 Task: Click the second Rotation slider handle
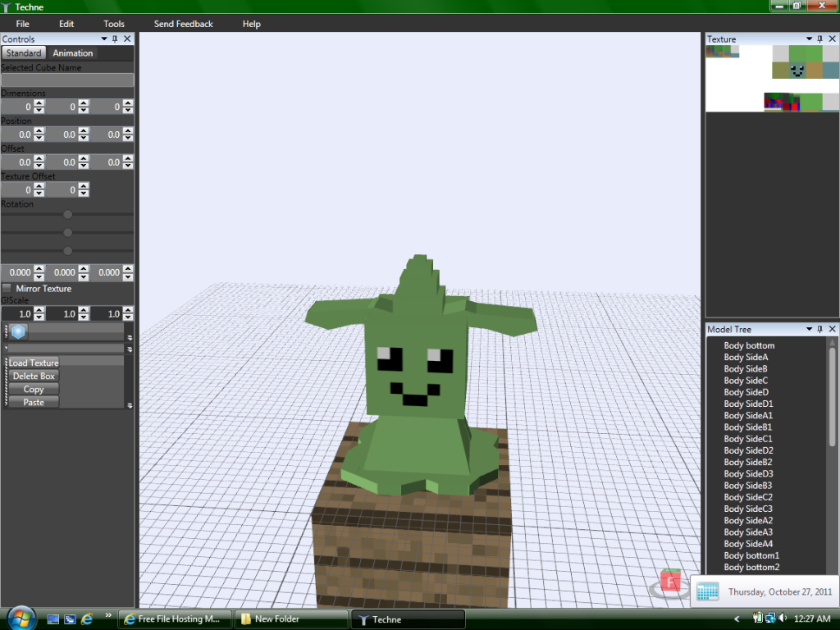pyautogui.click(x=67, y=232)
